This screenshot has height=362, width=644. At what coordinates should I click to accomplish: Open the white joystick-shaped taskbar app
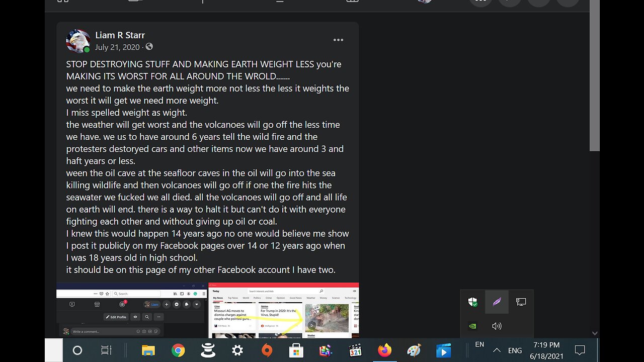pos(208,350)
